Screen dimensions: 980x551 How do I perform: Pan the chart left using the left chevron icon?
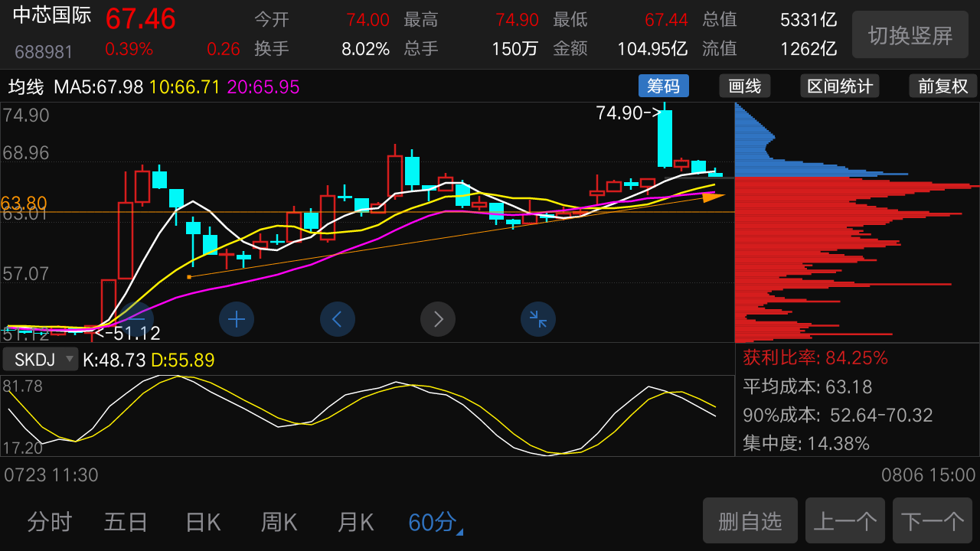338,319
